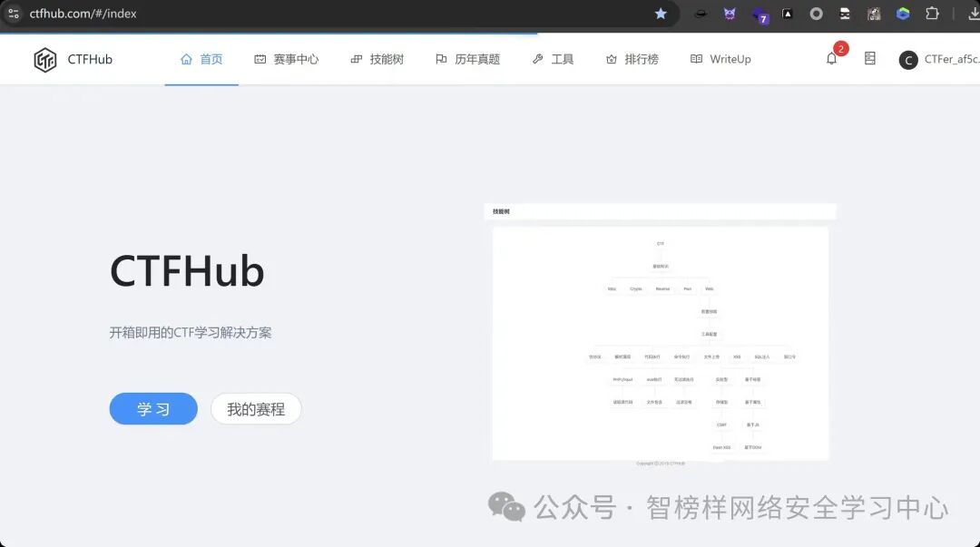This screenshot has width=980, height=547.
Task: Click the CTFer_af5c username
Action: (x=951, y=59)
